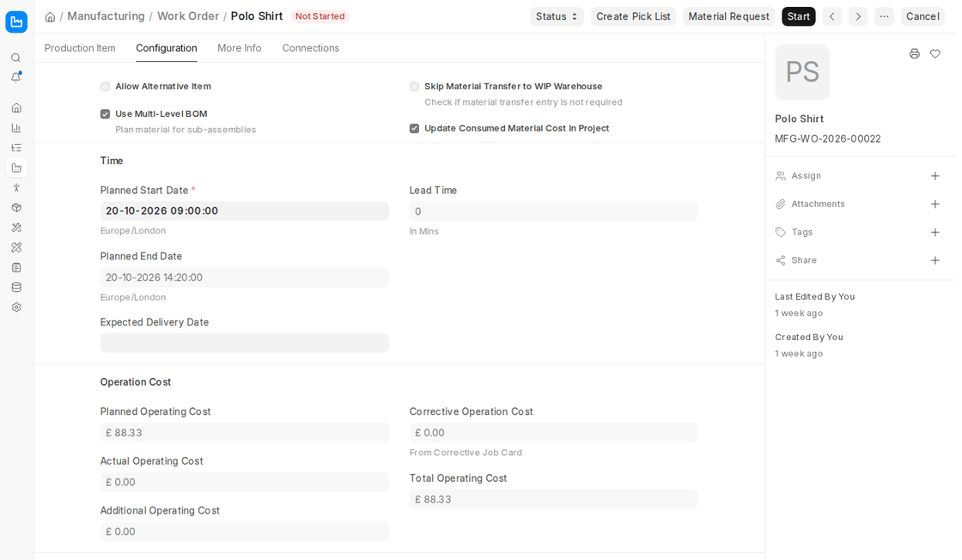Open the clipboard notes sidebar icon
The image size is (962, 560).
pyautogui.click(x=16, y=267)
